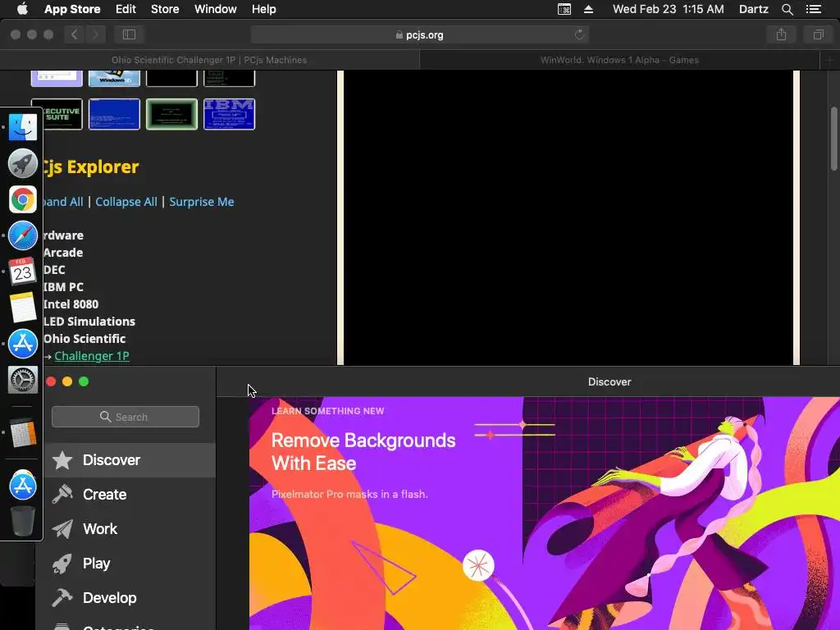Show Safari tab overview
This screenshot has width=840, height=630.
818,34
